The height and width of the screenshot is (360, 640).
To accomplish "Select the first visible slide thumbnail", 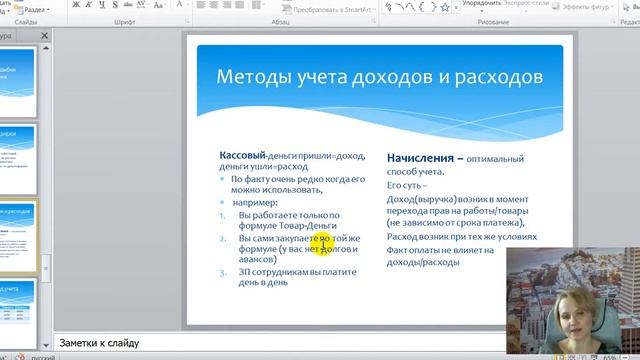I will pos(17,82).
